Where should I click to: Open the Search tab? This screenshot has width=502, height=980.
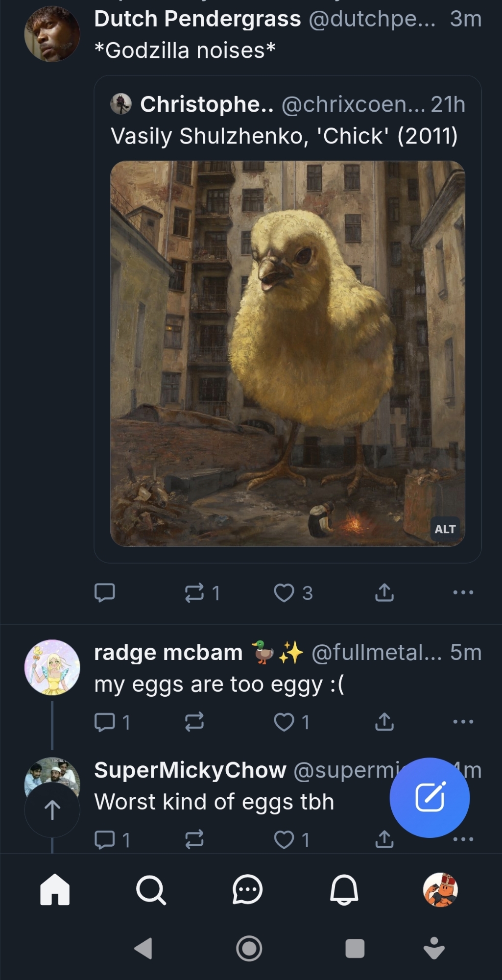(151, 889)
